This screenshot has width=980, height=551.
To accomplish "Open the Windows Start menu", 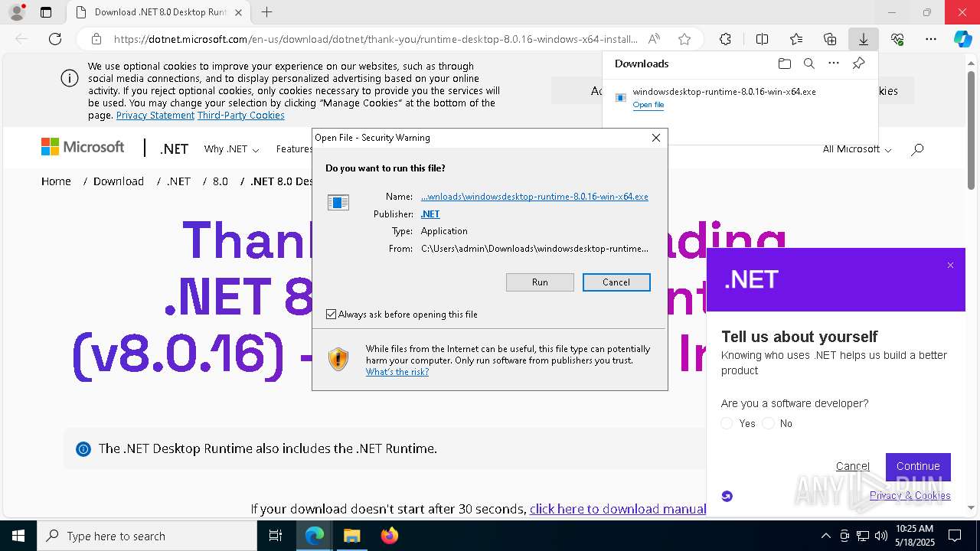I will [18, 536].
